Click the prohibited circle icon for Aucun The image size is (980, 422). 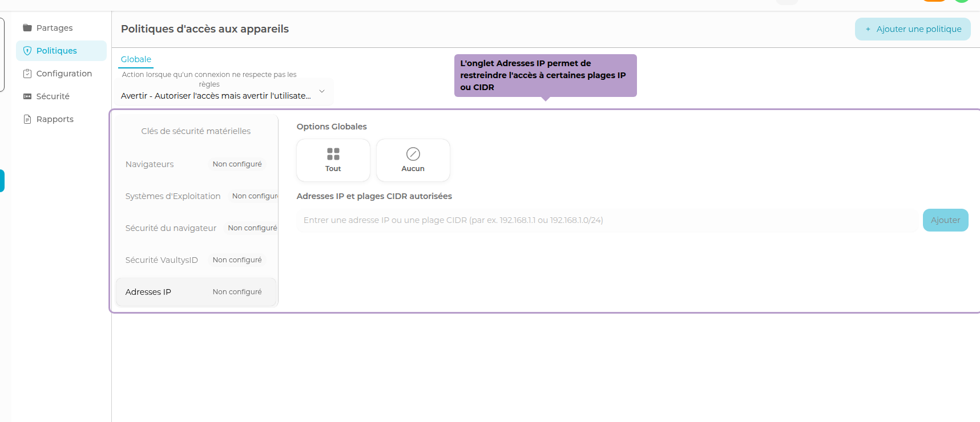pyautogui.click(x=413, y=154)
